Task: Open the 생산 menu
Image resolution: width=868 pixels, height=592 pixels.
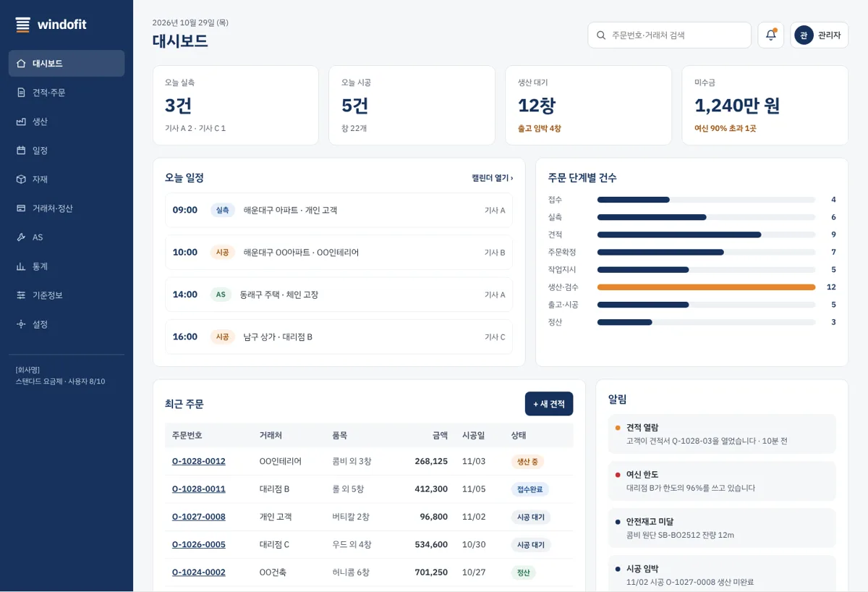Action: pyautogui.click(x=67, y=122)
